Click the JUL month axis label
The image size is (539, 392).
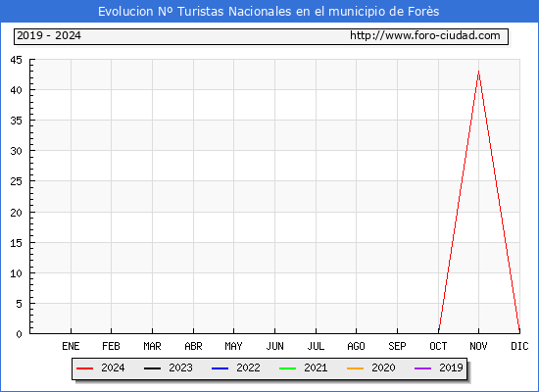(316, 346)
